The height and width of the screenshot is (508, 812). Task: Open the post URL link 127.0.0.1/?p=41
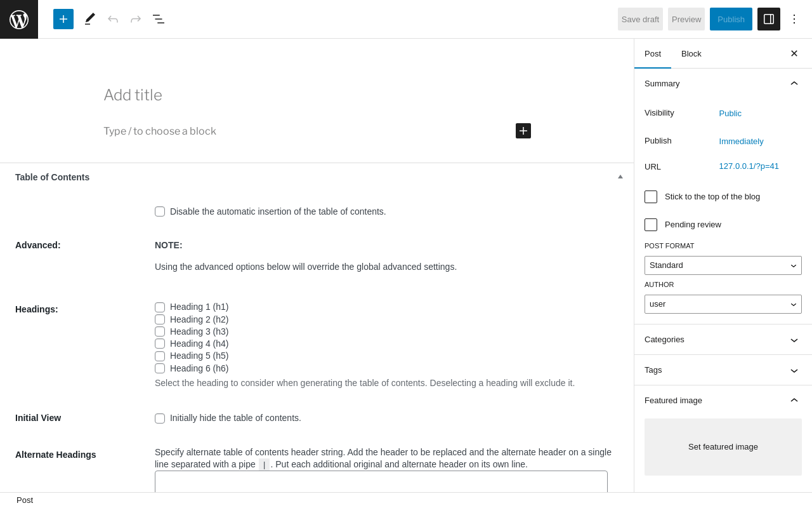[x=749, y=166]
